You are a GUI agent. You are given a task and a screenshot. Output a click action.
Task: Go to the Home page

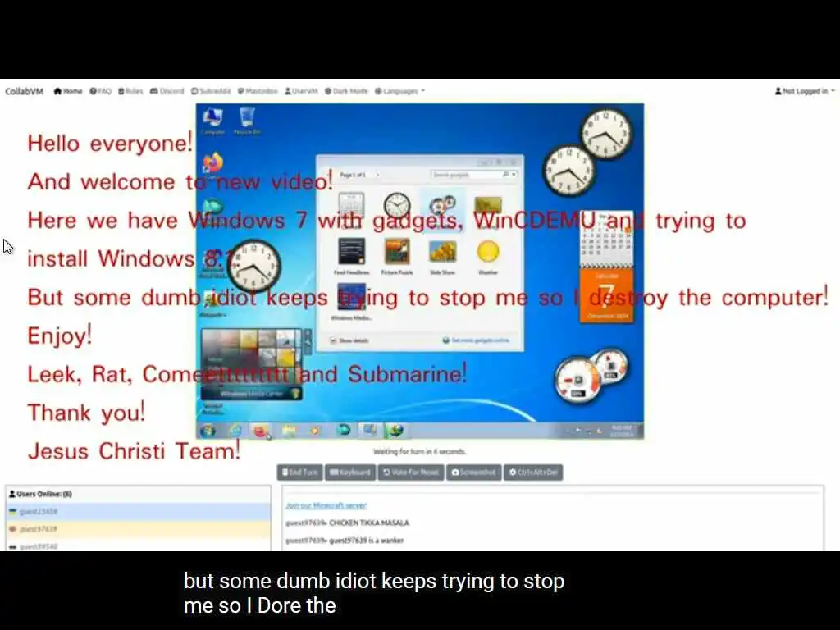(68, 91)
